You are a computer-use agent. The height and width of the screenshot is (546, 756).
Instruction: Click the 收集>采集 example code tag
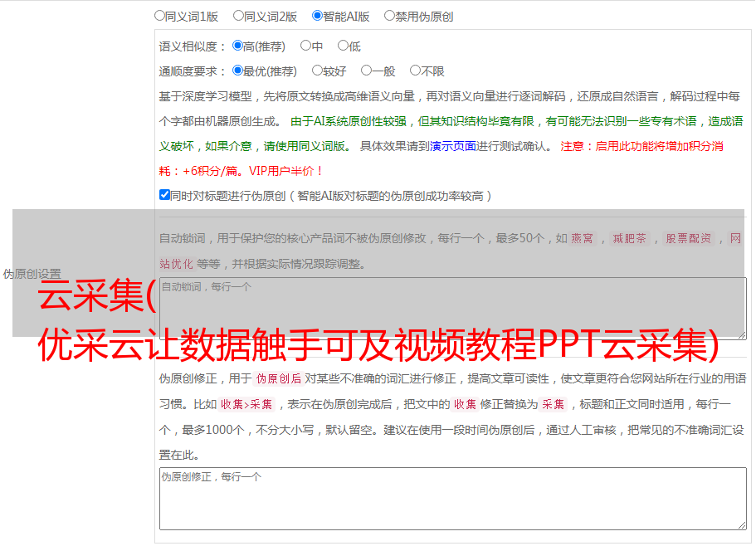tap(246, 404)
